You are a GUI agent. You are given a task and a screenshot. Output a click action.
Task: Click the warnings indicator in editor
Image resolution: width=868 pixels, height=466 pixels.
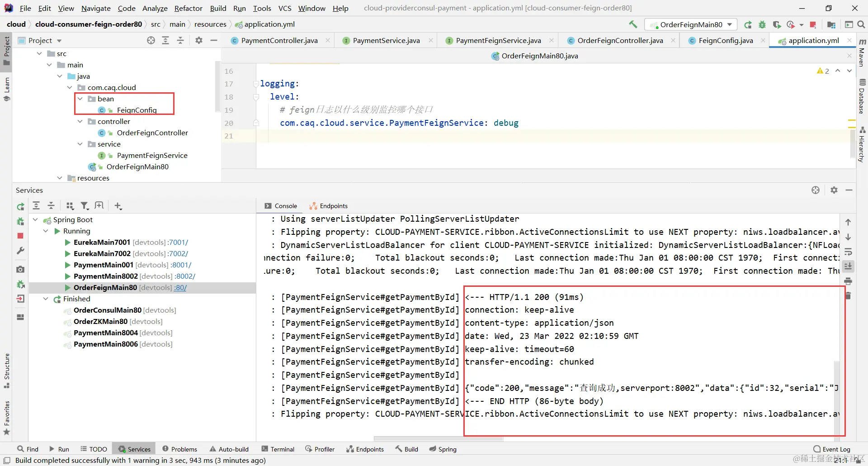[x=823, y=71]
